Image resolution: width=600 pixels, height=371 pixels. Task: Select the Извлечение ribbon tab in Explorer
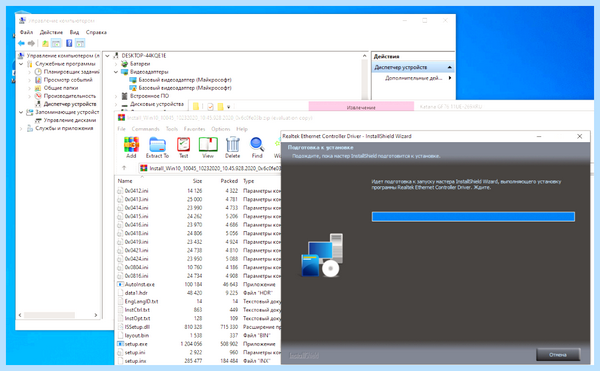(361, 107)
